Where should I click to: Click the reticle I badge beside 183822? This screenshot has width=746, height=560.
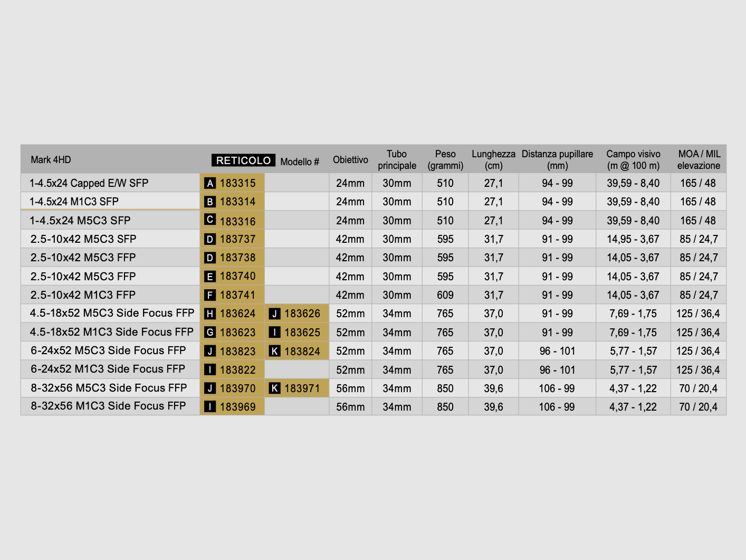[x=210, y=370]
